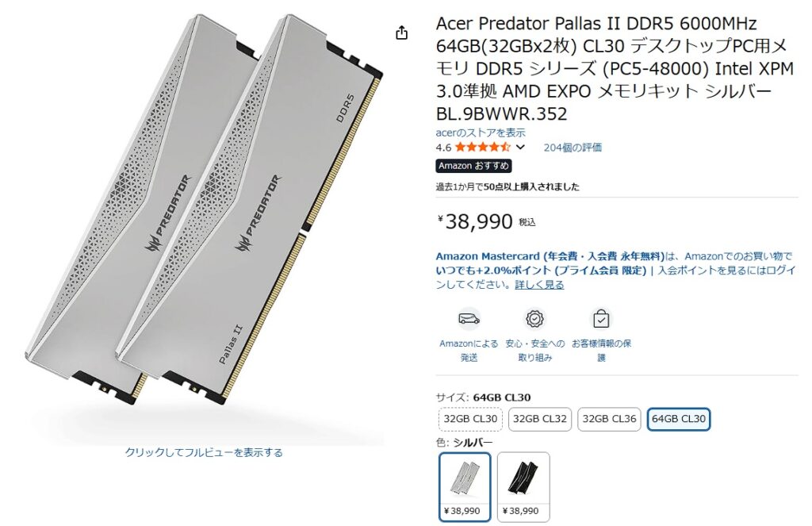Click the security badge icon
The width and height of the screenshot is (812, 526).
[x=534, y=319]
